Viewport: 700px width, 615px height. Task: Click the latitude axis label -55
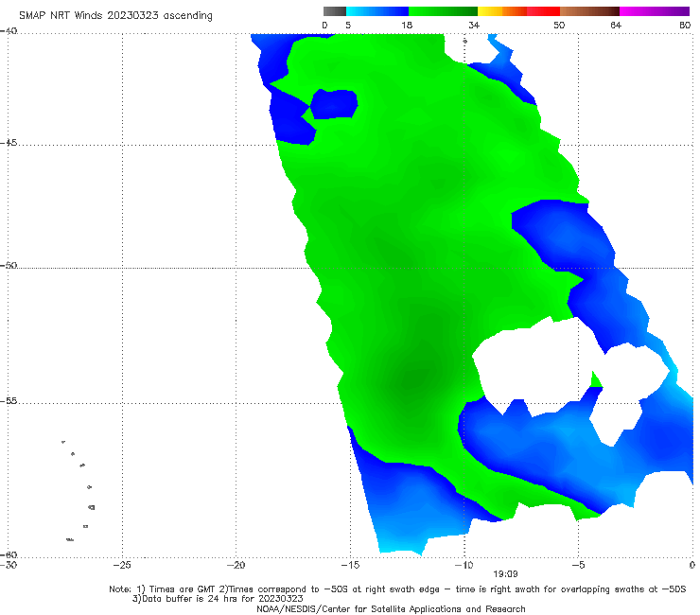point(9,400)
